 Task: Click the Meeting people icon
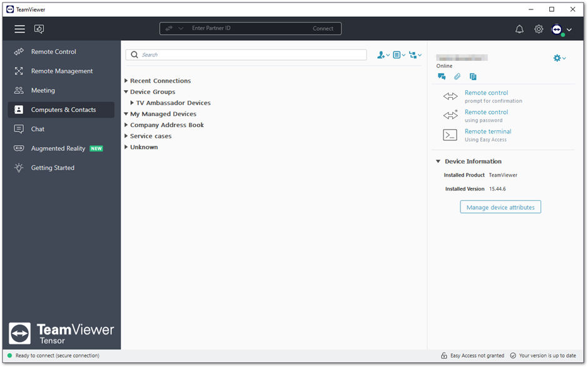[x=19, y=90]
